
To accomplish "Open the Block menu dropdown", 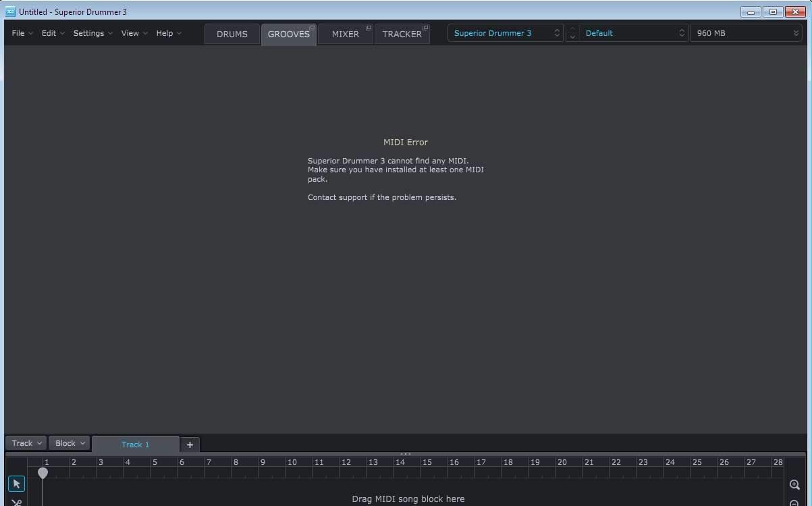I will tap(70, 443).
